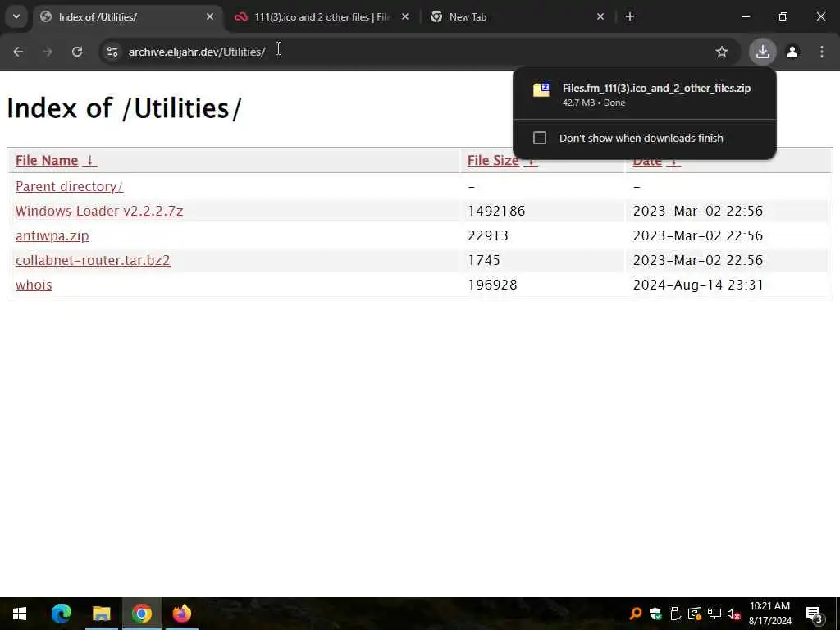This screenshot has height=630, width=840.
Task: Select file size value 22913
Action: [x=488, y=235]
